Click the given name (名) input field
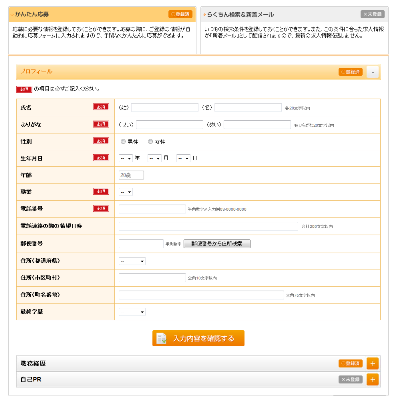 pos(248,107)
